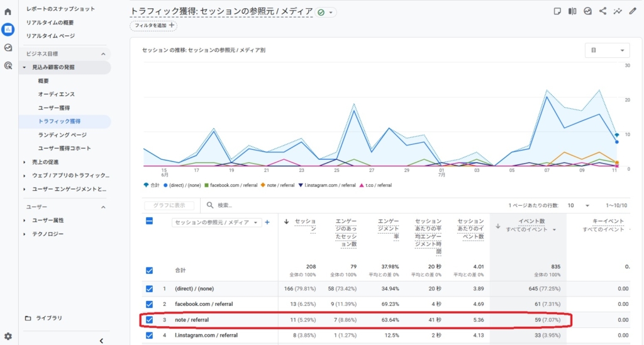Expand ユーザー エンゲージメント group
Image resolution: width=644 pixels, height=345 pixels.
[x=25, y=189]
